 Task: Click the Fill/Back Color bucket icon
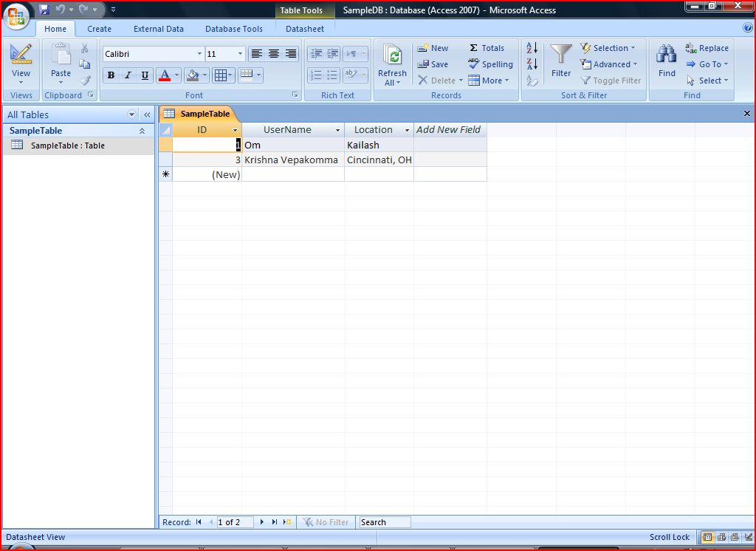click(193, 75)
